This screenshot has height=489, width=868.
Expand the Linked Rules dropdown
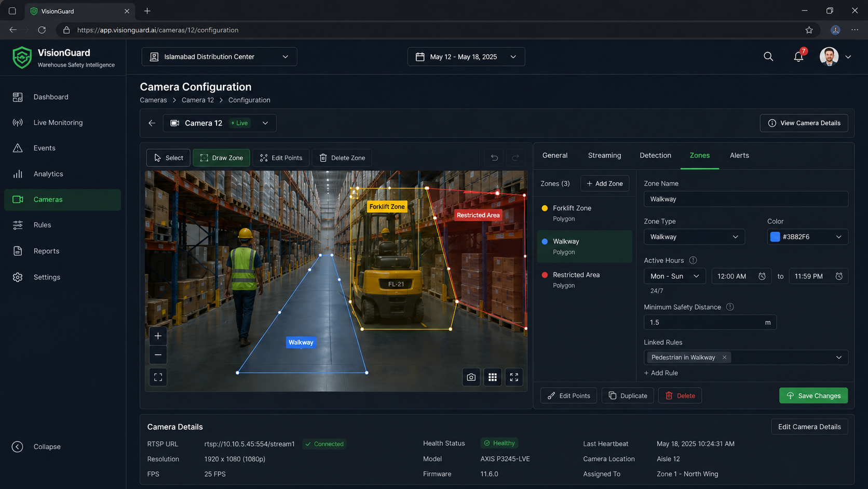click(839, 358)
